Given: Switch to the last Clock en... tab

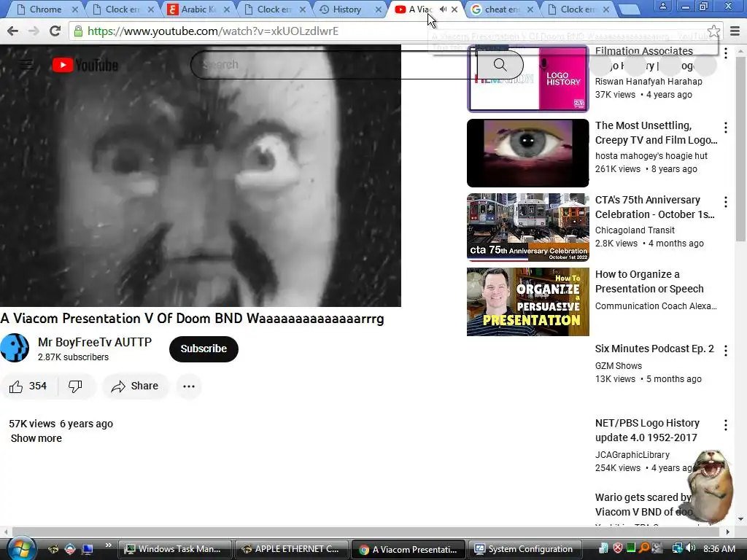Looking at the screenshot, I should pyautogui.click(x=578, y=9).
